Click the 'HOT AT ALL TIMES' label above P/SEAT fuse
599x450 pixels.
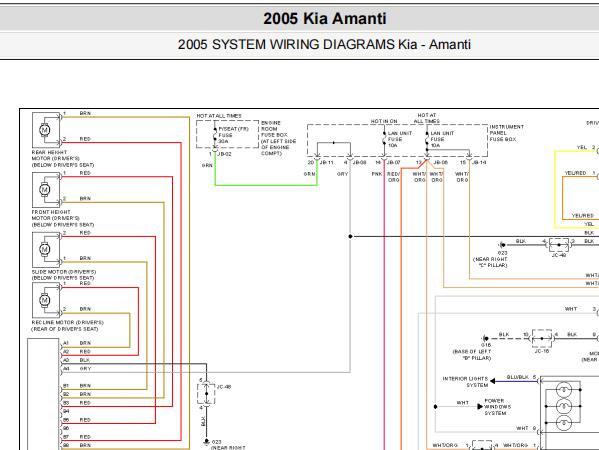point(219,116)
